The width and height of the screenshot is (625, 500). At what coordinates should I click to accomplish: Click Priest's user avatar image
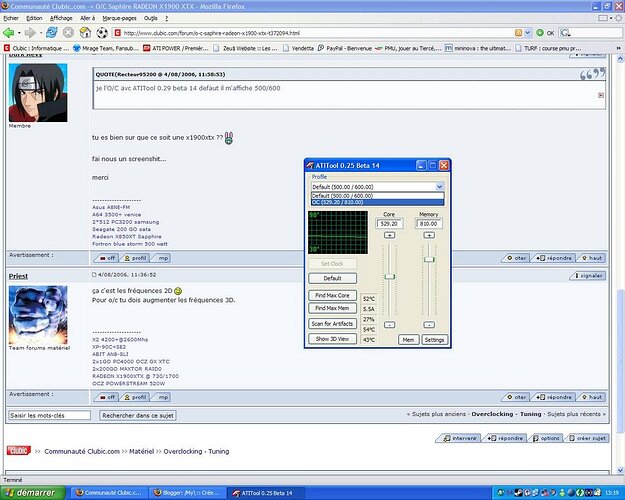[x=37, y=316]
